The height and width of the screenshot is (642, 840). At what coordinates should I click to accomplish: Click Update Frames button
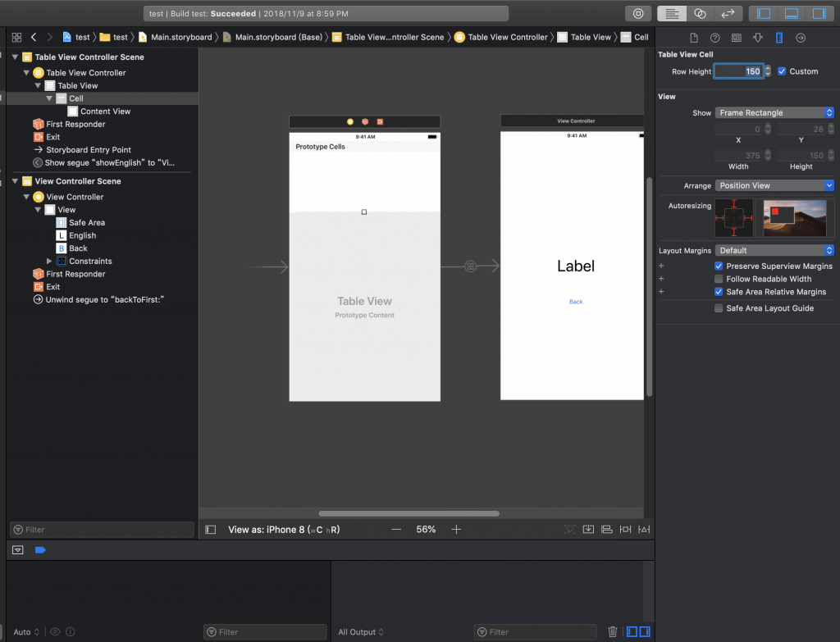click(x=569, y=530)
